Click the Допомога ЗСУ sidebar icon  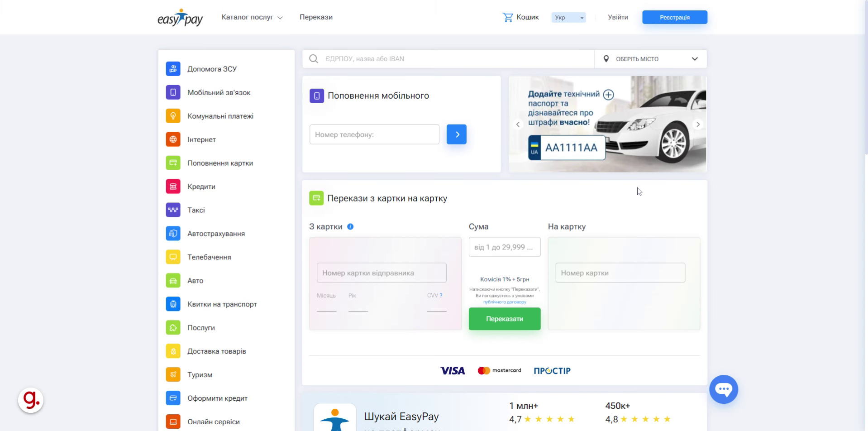coord(173,69)
